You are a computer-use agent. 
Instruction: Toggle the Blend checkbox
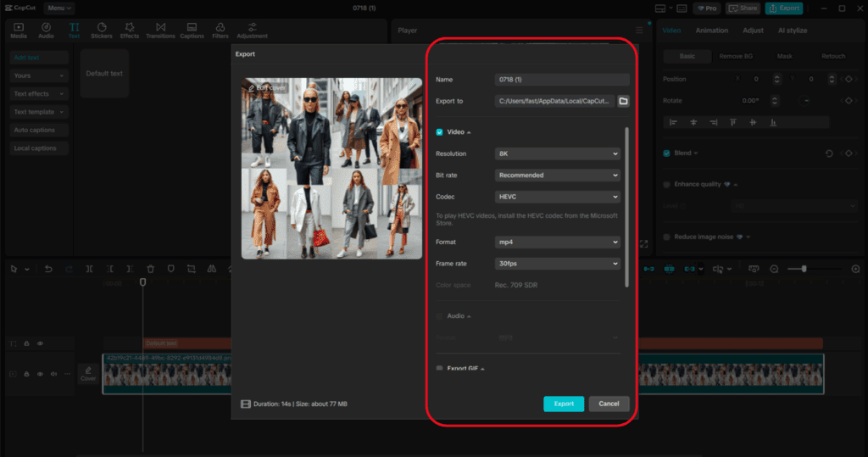[666, 153]
